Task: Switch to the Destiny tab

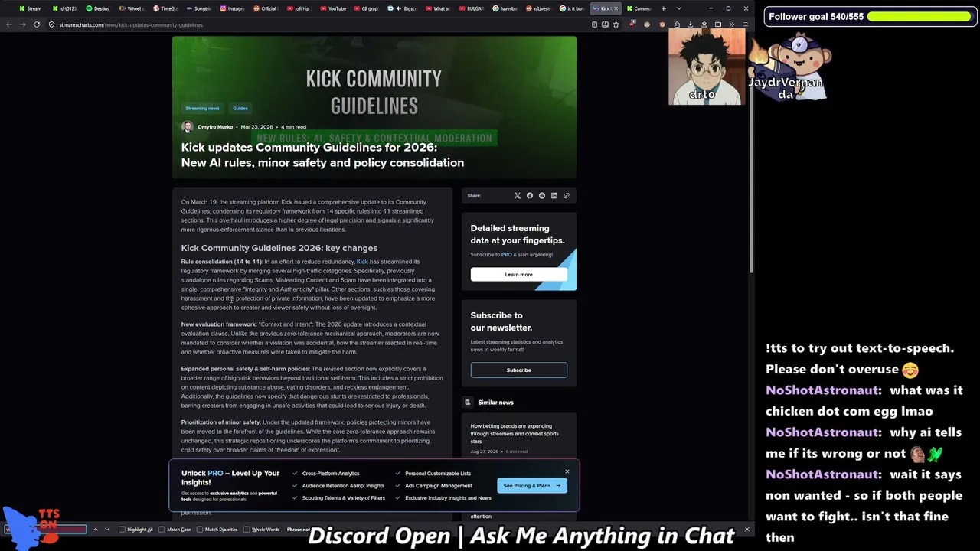Action: 98,8
